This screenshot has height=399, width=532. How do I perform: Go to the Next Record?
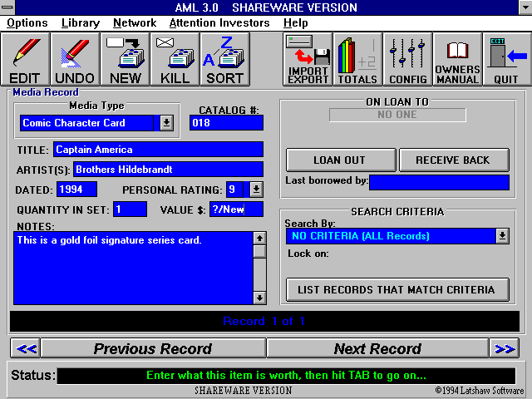click(x=377, y=348)
